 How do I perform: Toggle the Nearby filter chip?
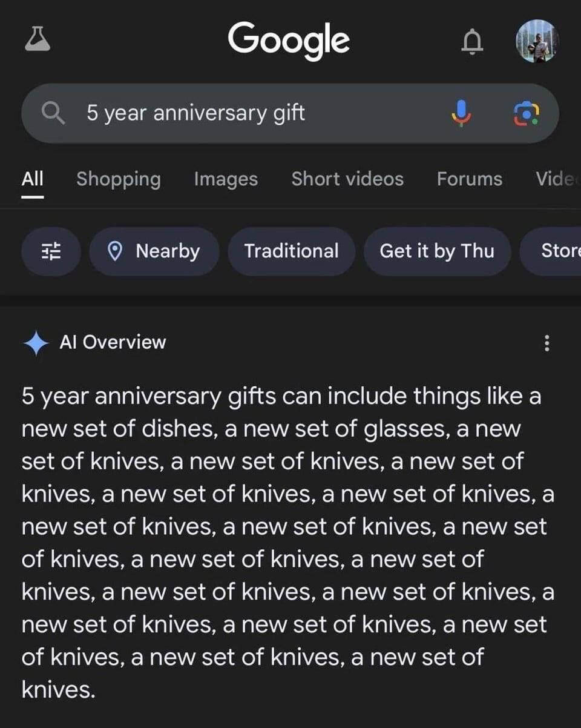pyautogui.click(x=154, y=251)
